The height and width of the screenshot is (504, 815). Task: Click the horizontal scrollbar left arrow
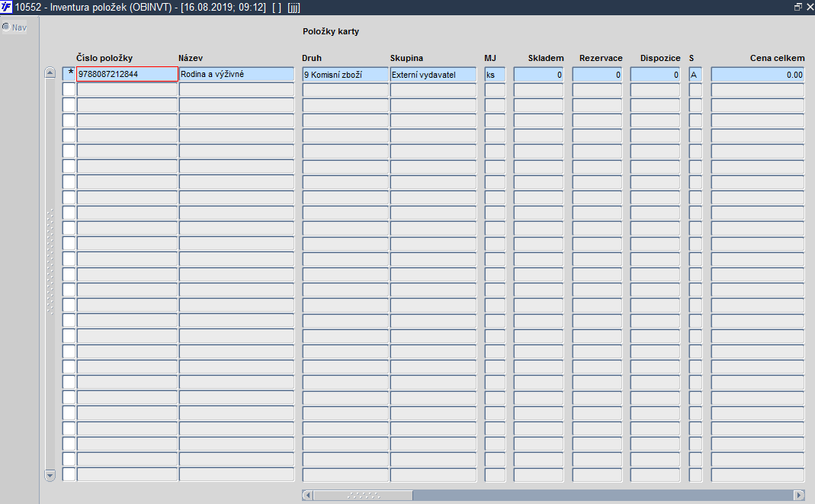tap(308, 495)
